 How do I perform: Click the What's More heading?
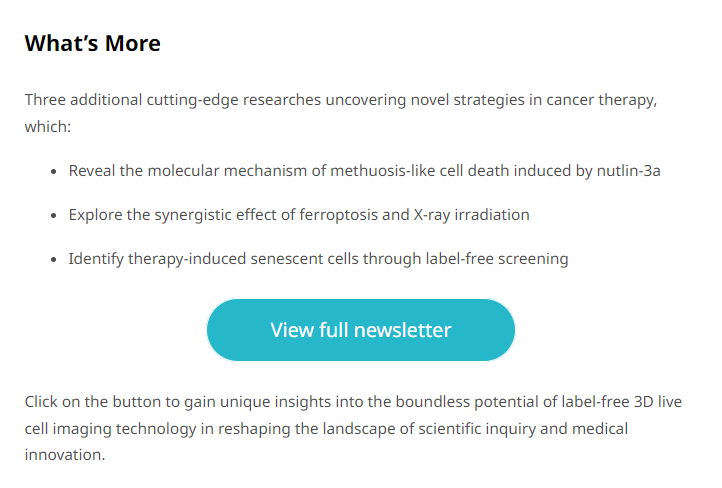pyautogui.click(x=93, y=43)
